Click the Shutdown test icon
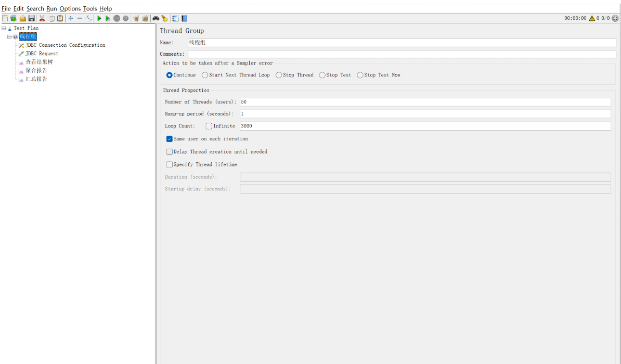621x364 pixels. [x=125, y=18]
